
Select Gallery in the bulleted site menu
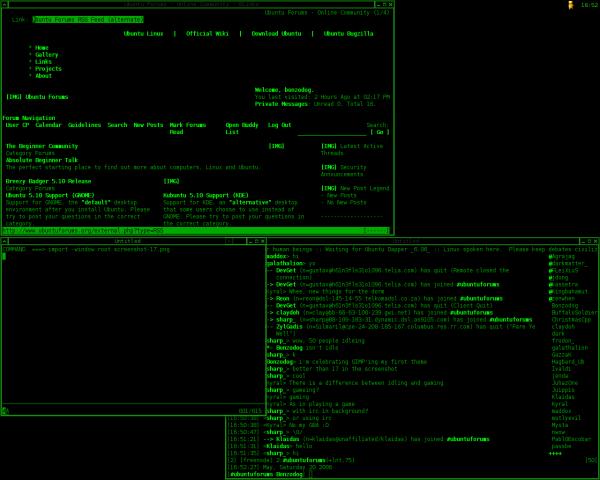(47, 55)
